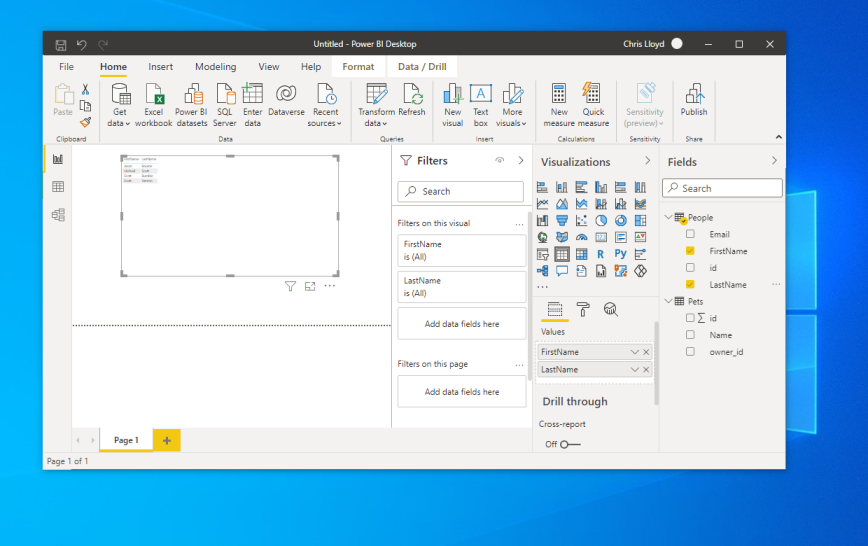The height and width of the screenshot is (546, 868).
Task: Insert a New visual
Action: (452, 105)
